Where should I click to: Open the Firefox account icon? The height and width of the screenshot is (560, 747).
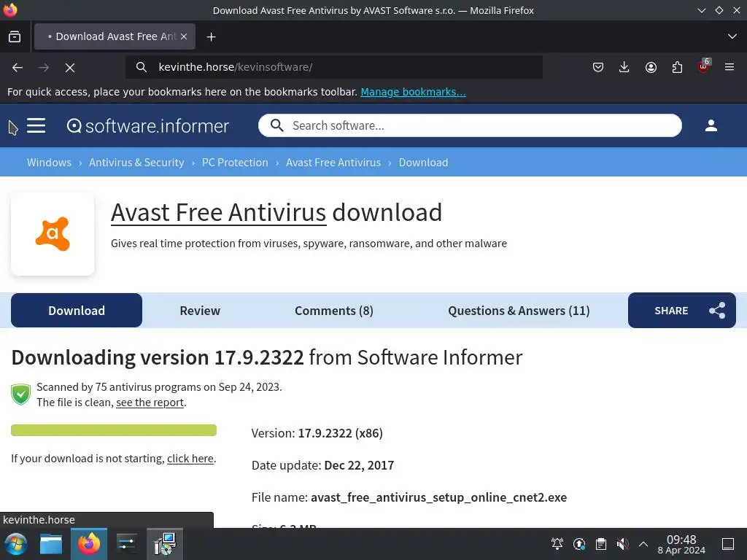[x=651, y=68]
